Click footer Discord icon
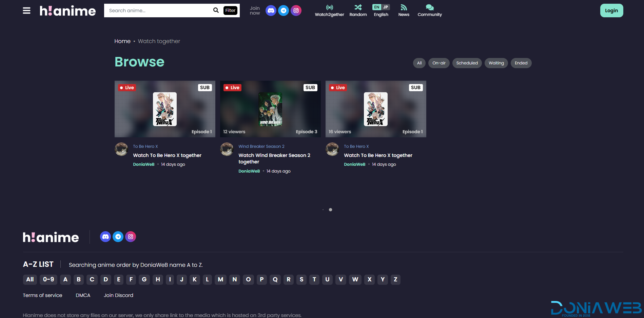This screenshot has width=644, height=318. 105,237
